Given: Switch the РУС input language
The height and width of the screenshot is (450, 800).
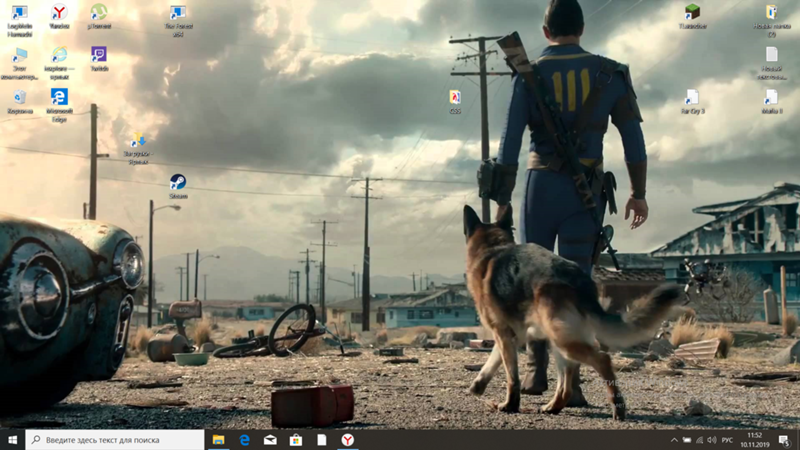Looking at the screenshot, I should pyautogui.click(x=728, y=440).
